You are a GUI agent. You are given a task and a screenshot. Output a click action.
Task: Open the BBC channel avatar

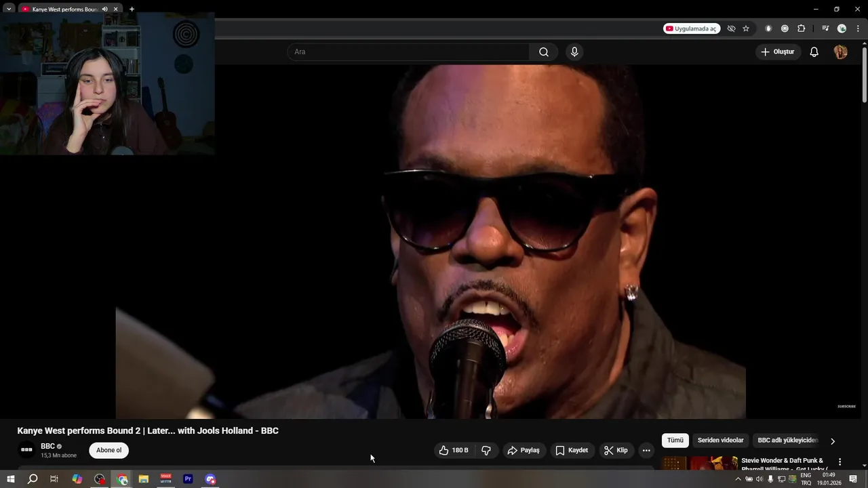click(x=26, y=449)
